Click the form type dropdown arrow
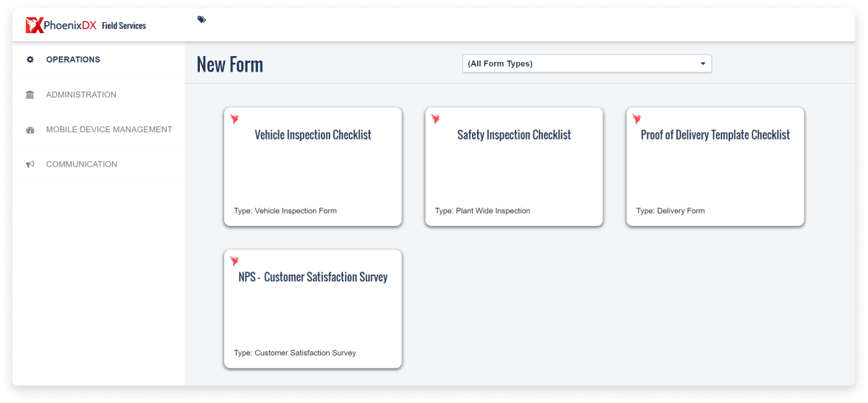 coord(703,64)
